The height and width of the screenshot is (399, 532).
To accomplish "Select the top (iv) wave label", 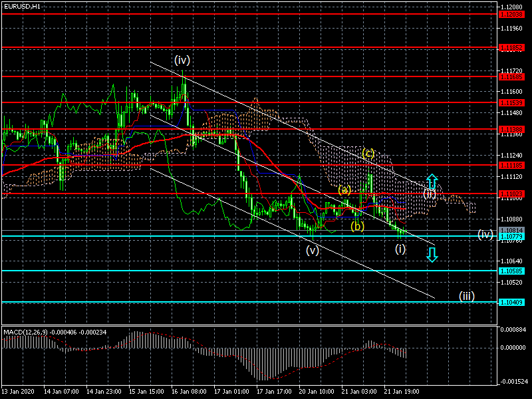I will (182, 60).
